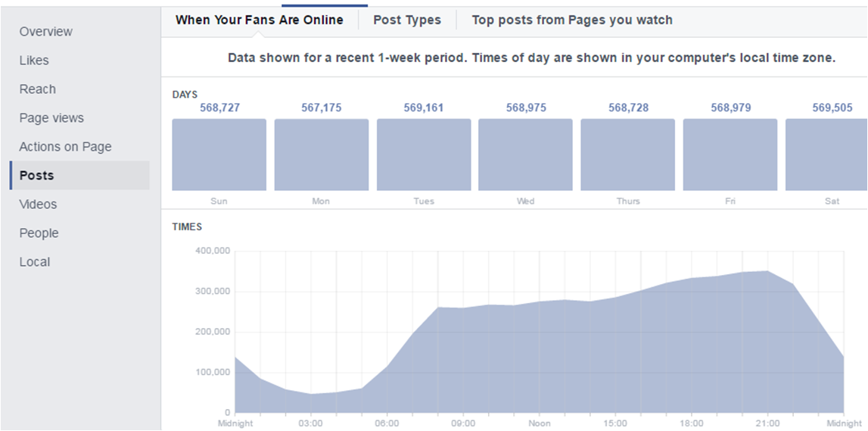Click the chart peak at 21:00
Screen dimensions: 868x431
point(768,271)
